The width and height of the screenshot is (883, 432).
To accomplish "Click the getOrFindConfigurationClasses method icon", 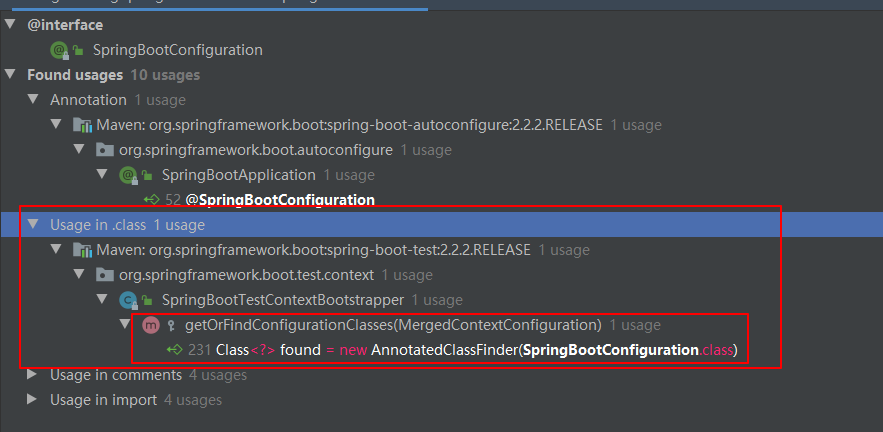I will point(150,325).
